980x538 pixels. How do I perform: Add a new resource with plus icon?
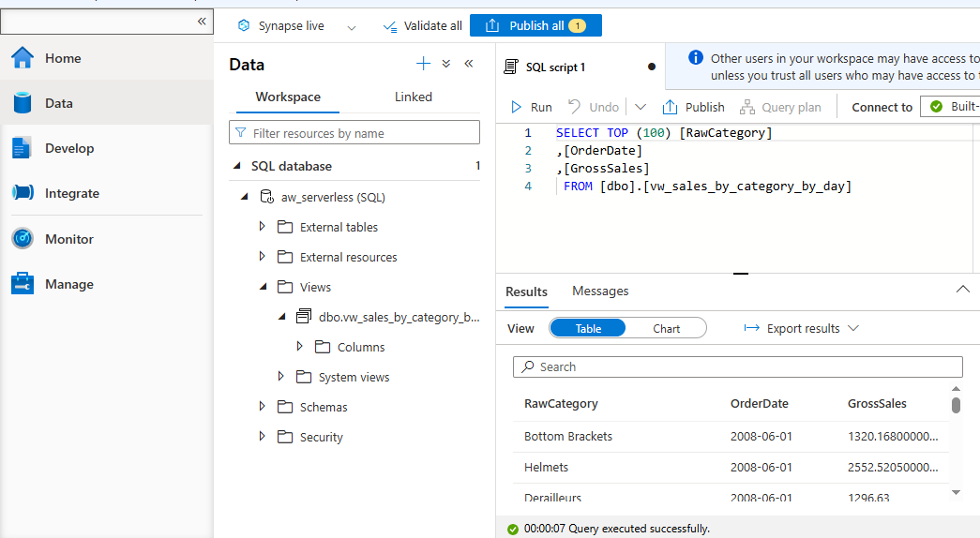(x=423, y=64)
